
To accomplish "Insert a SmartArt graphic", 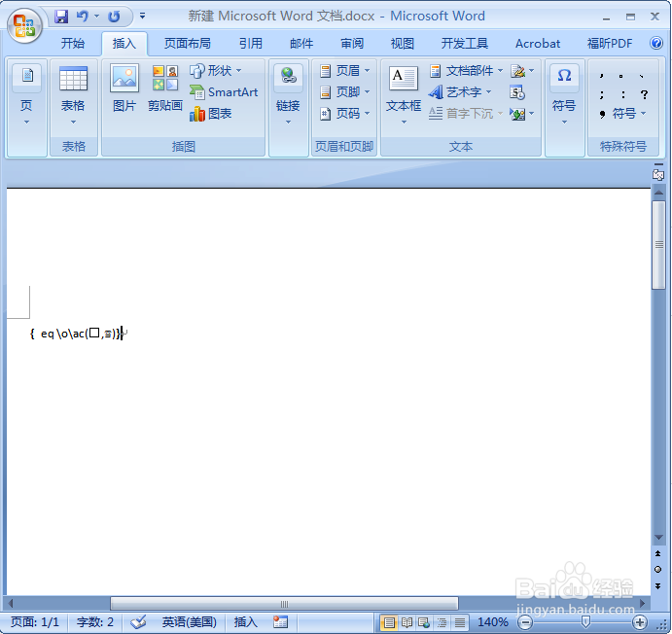I will click(x=224, y=92).
